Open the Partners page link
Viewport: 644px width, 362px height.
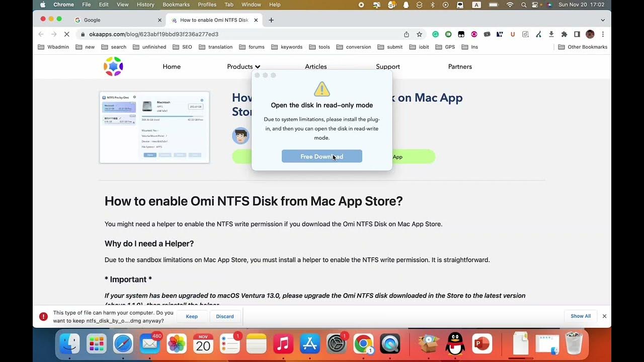[x=460, y=66]
